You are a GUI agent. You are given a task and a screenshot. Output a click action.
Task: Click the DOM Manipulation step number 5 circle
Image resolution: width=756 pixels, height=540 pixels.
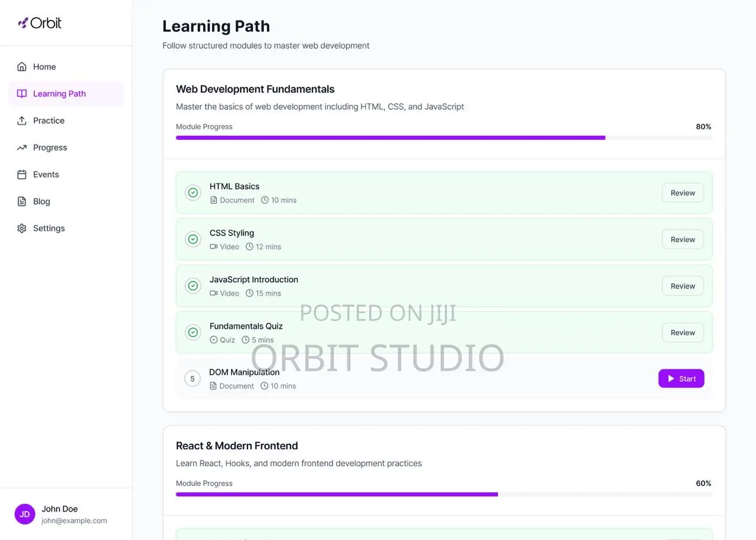(192, 379)
